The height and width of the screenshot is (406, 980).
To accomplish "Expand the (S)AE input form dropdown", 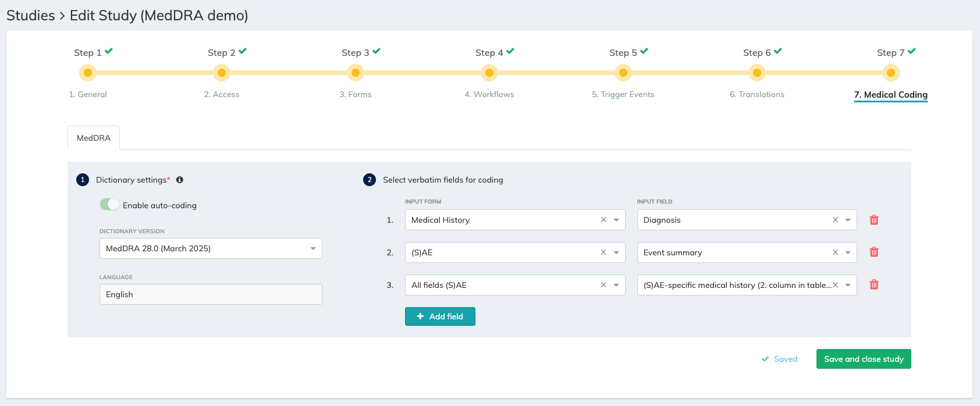I will [616, 252].
